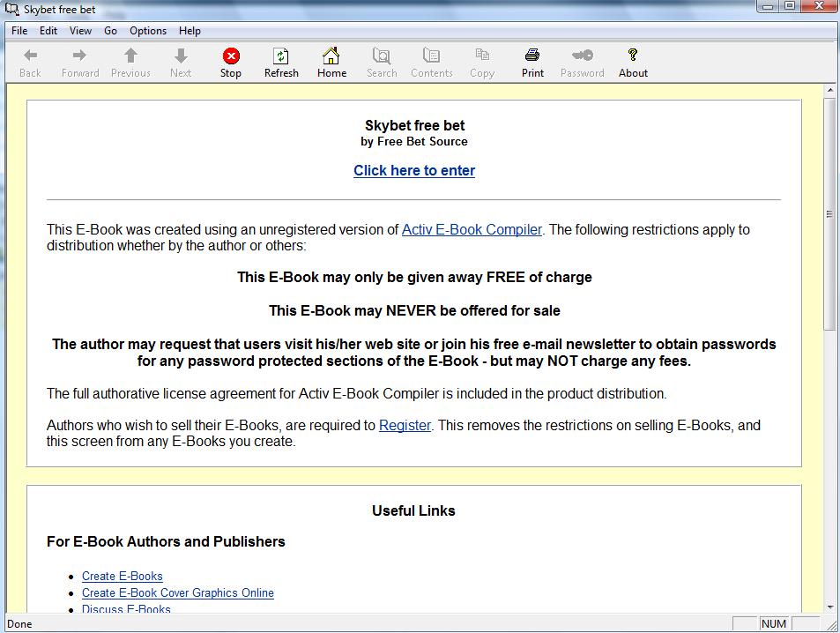Click 'This E-Book may NEVER be offered for sale'

(x=414, y=310)
